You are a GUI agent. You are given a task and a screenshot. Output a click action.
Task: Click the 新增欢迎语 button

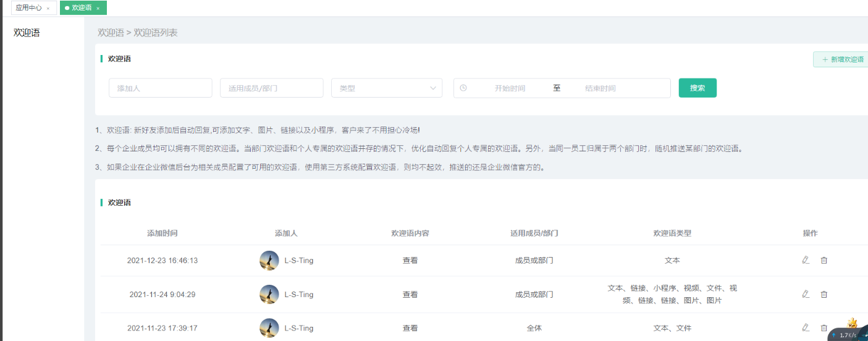click(842, 59)
